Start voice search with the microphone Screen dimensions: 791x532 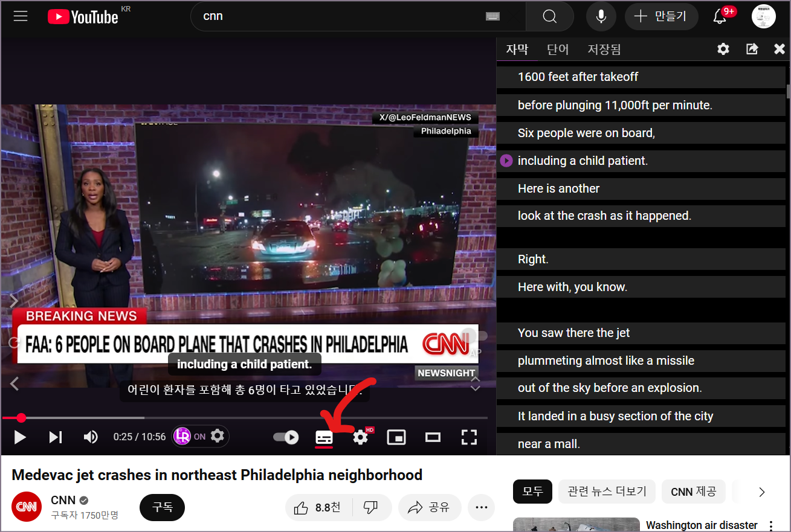[x=601, y=16]
